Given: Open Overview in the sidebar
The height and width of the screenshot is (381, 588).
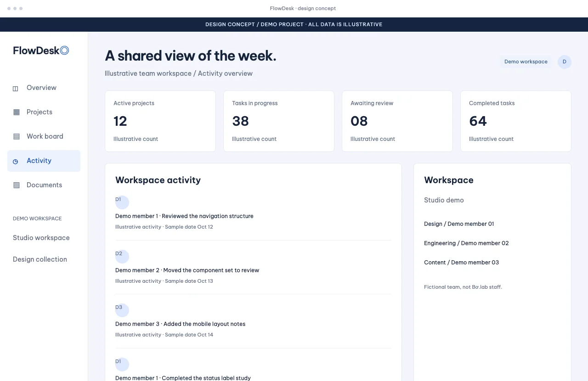Looking at the screenshot, I should 44,88.
